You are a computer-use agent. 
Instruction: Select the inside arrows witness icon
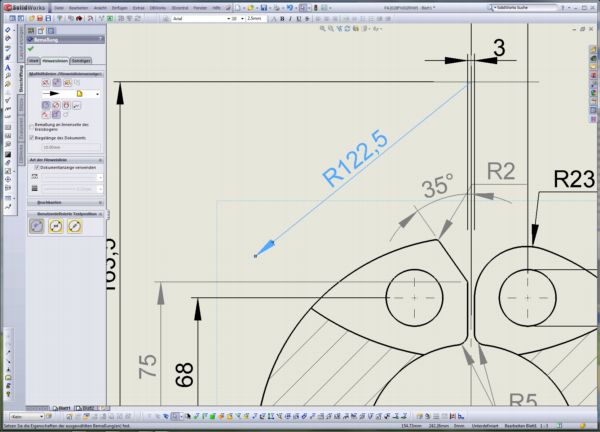coord(57,83)
